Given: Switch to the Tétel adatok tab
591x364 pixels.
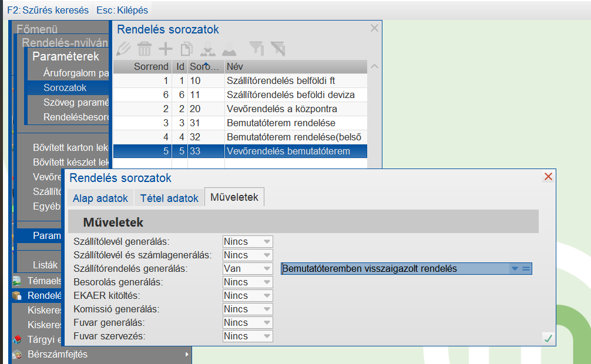Looking at the screenshot, I should (x=169, y=198).
